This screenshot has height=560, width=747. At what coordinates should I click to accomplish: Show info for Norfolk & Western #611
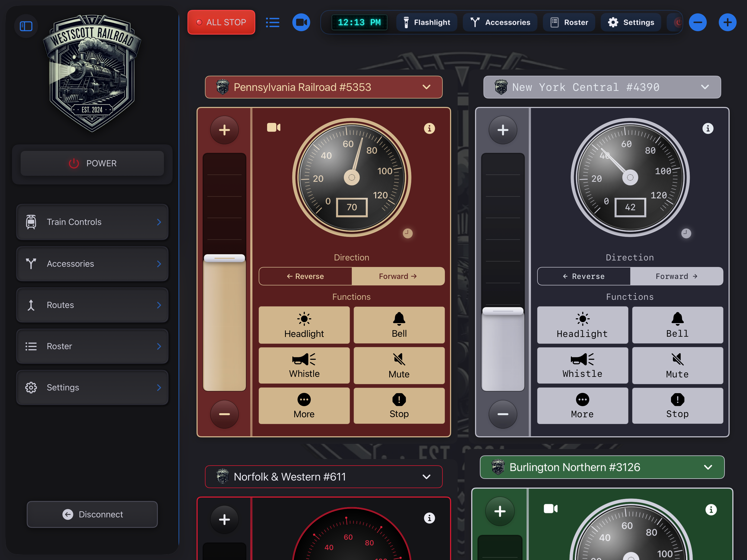click(429, 518)
